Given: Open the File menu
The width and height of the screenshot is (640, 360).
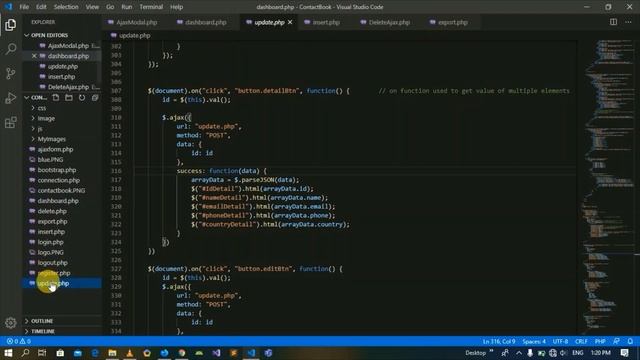Looking at the screenshot, I should pyautogui.click(x=24, y=7).
